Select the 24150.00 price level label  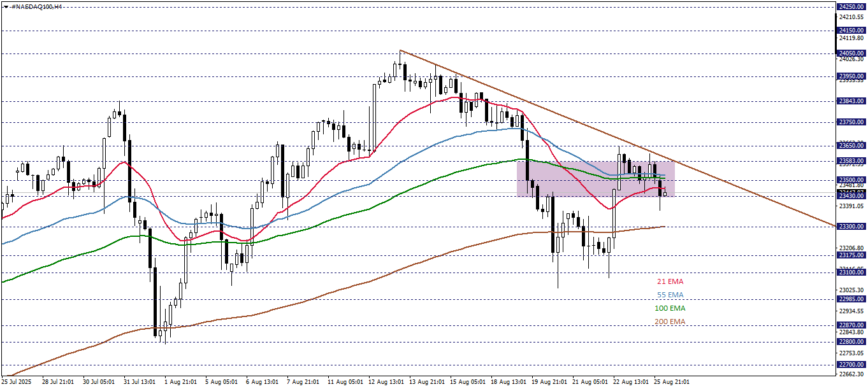(851, 30)
